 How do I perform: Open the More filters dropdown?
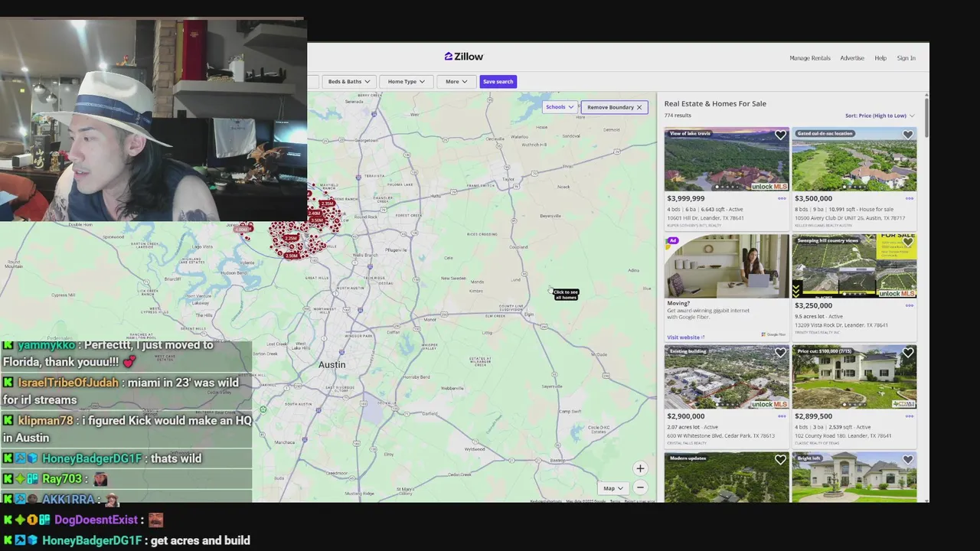(x=456, y=81)
